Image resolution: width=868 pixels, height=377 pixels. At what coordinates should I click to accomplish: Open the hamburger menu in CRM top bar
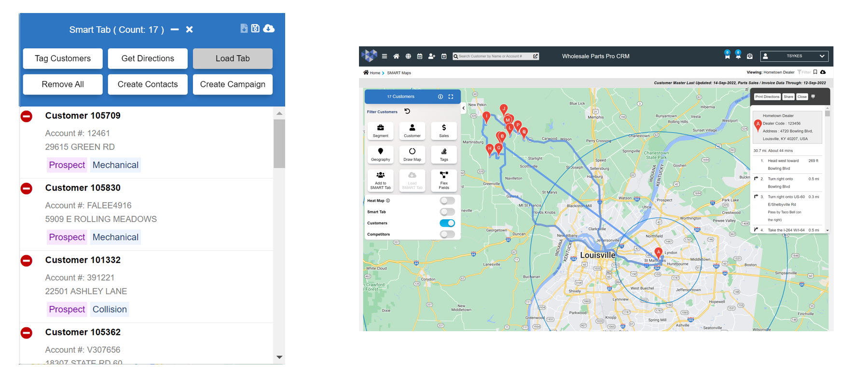click(x=385, y=56)
